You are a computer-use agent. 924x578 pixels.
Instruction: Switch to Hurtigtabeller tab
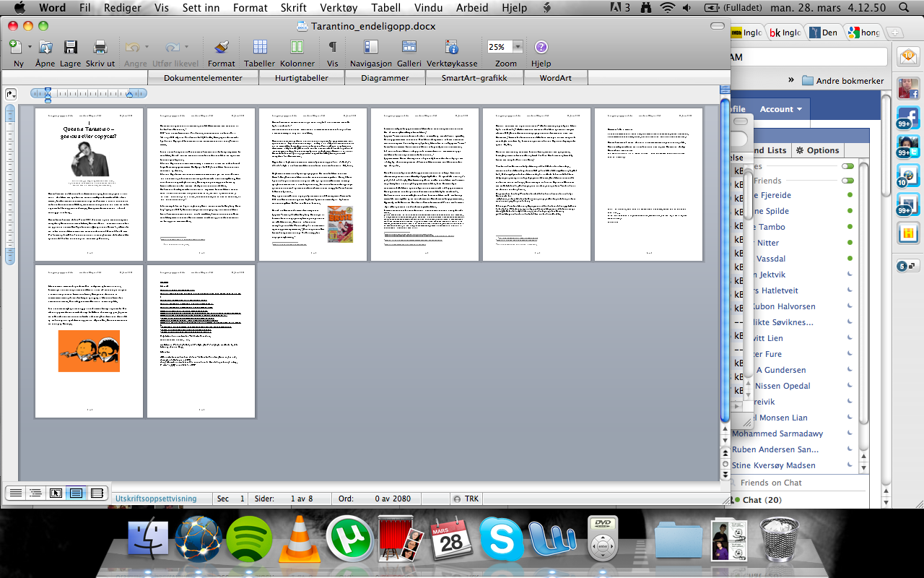point(302,78)
